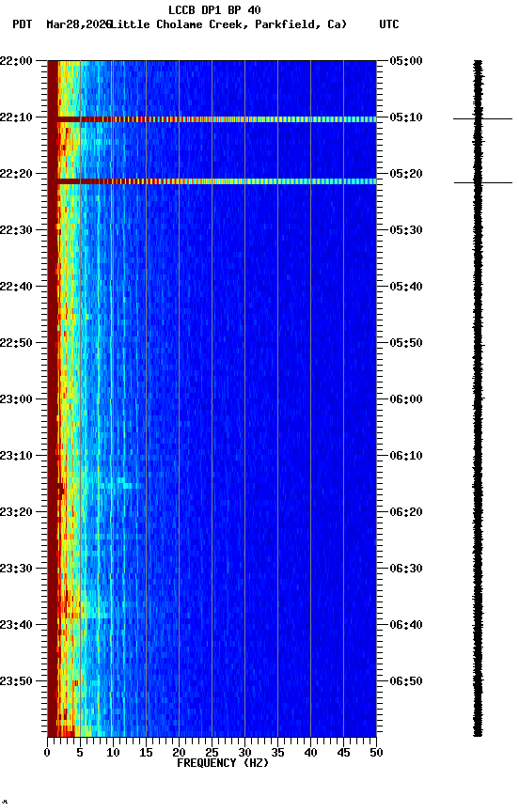Click the 05:00 UTC time label
The width and height of the screenshot is (519, 812).
tap(406, 61)
